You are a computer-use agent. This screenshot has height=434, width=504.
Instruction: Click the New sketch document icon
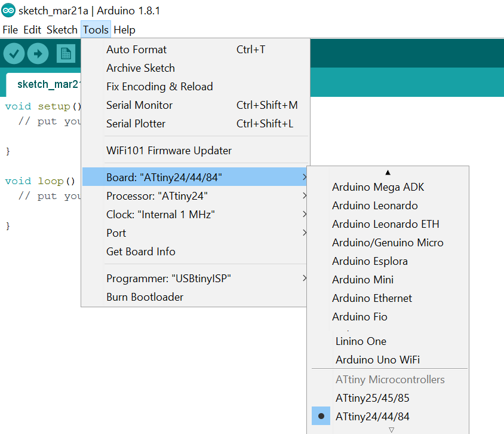(66, 53)
